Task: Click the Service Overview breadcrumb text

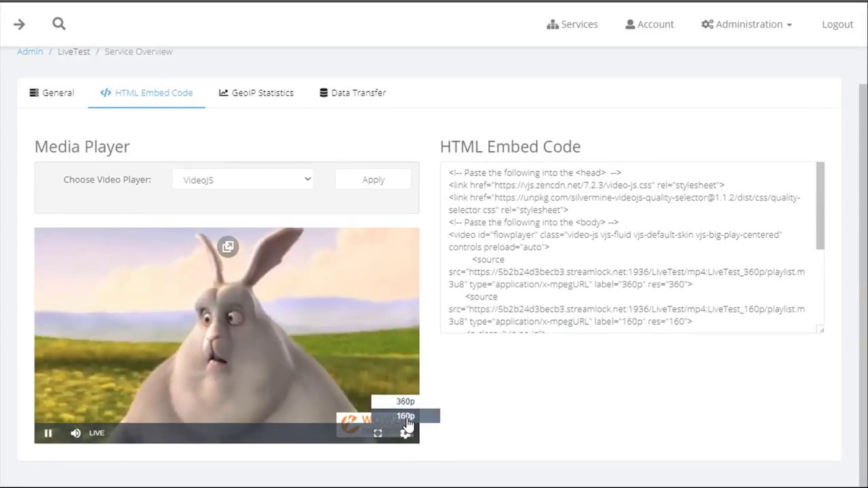Action: click(138, 52)
